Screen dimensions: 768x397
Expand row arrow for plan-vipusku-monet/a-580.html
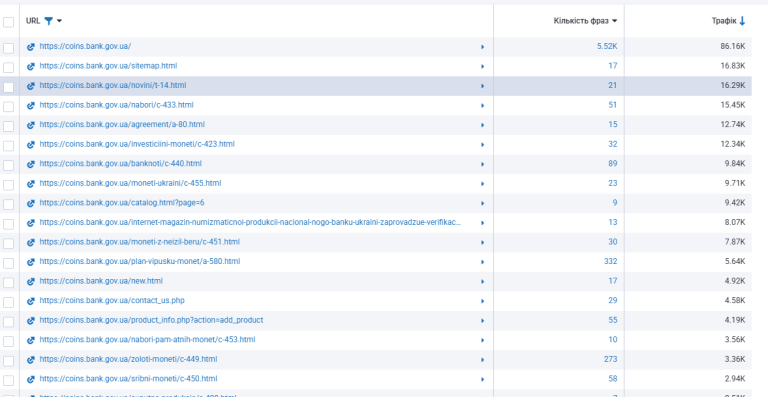(x=482, y=262)
